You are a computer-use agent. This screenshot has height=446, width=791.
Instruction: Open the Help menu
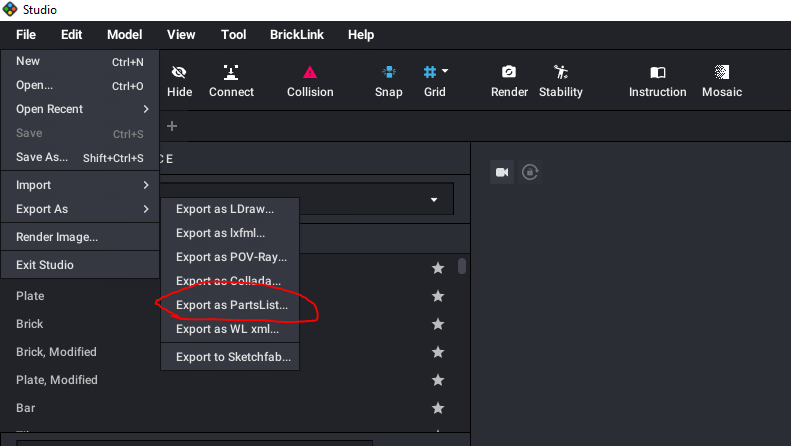tap(361, 35)
